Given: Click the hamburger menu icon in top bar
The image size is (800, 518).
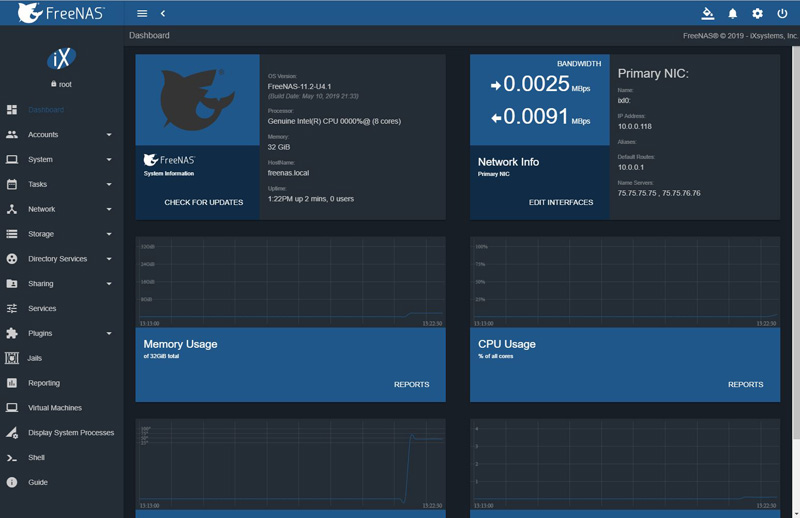Looking at the screenshot, I should coord(142,13).
